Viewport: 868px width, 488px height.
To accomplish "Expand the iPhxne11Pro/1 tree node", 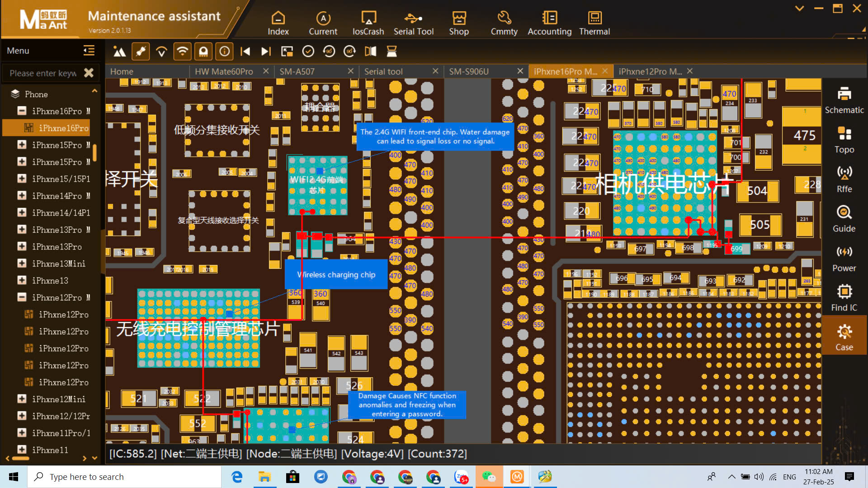I will (x=21, y=433).
